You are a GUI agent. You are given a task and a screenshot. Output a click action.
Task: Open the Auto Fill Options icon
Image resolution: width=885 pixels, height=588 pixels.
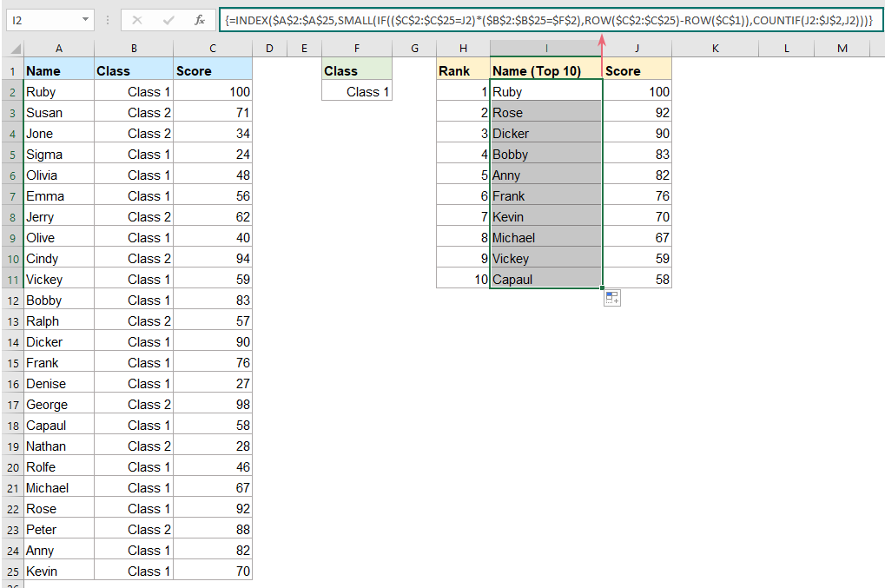click(612, 299)
